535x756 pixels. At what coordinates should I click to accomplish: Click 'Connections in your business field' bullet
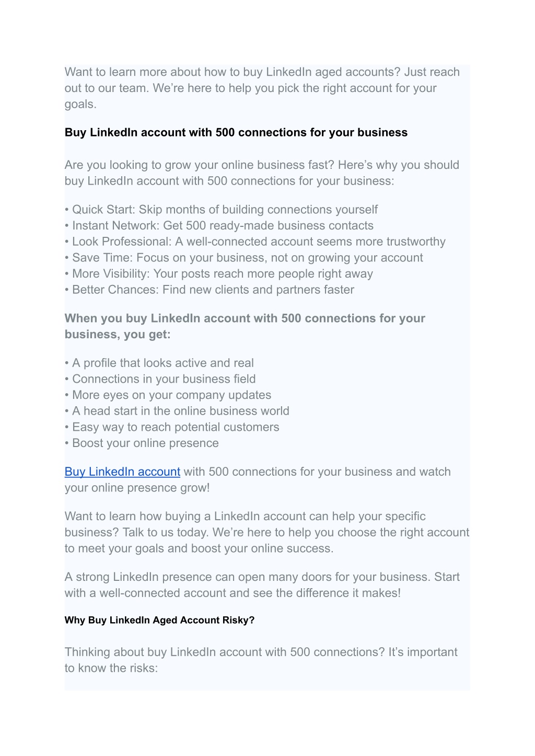160,379
